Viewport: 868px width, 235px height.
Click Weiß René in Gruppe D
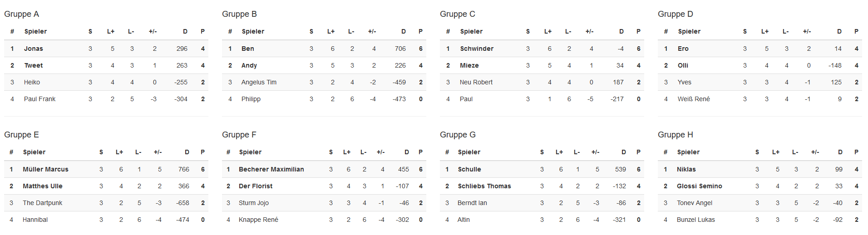(x=694, y=99)
